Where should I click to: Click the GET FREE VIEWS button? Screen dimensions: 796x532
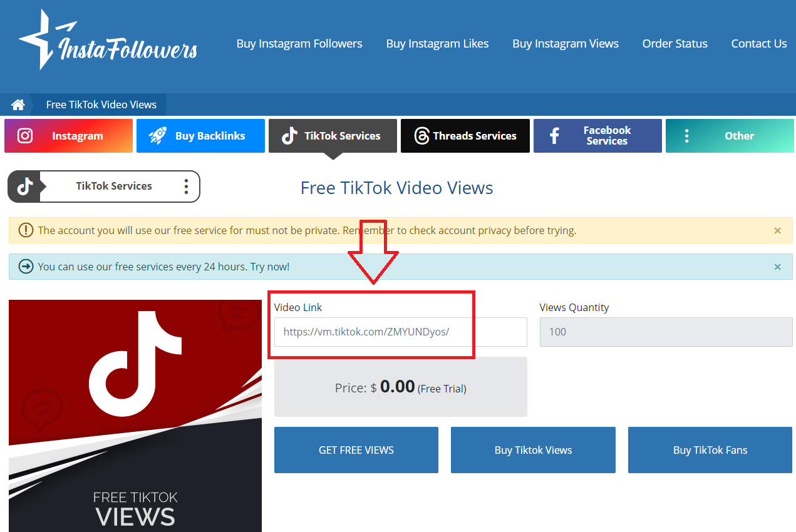point(356,450)
